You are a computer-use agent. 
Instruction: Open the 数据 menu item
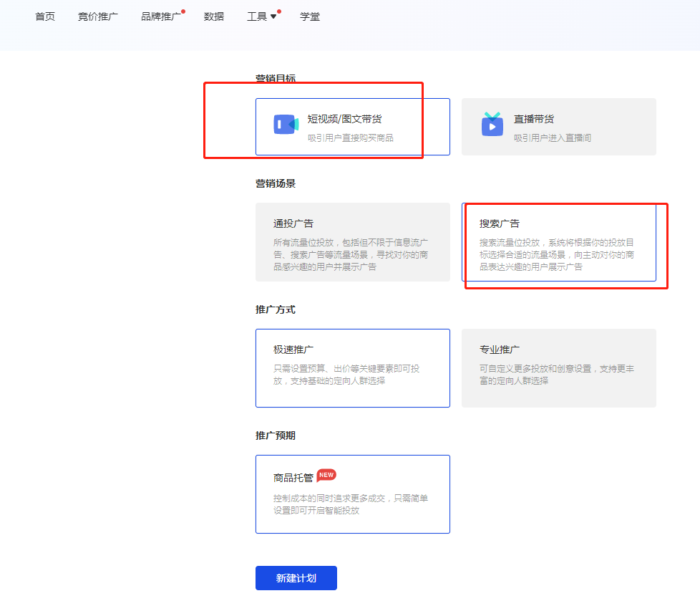[x=215, y=16]
